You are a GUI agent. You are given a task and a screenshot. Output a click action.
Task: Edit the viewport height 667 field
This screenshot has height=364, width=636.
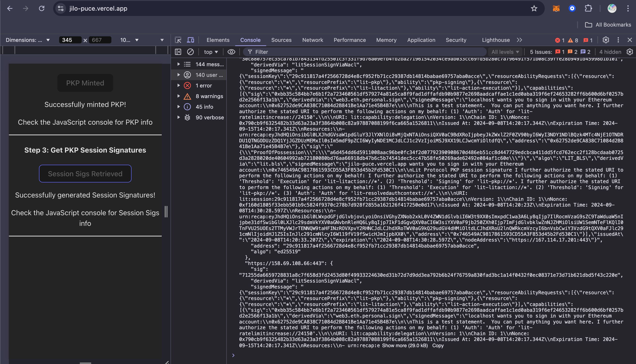click(100, 40)
